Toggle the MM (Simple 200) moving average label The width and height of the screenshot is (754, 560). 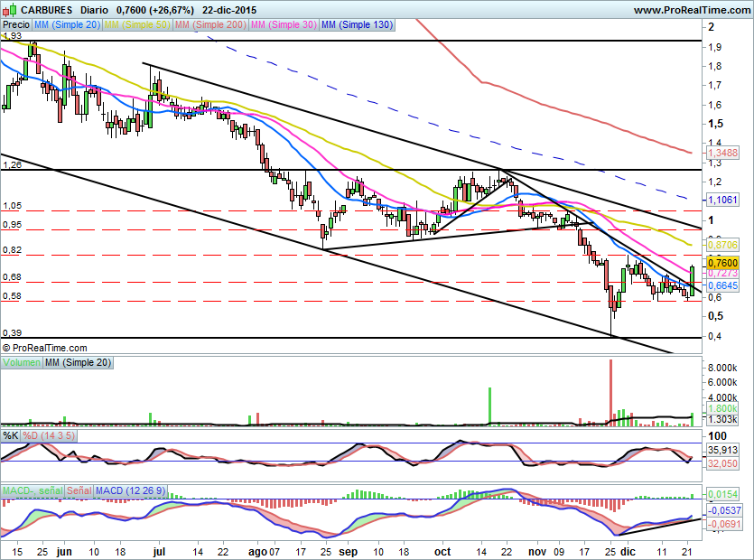tap(209, 25)
